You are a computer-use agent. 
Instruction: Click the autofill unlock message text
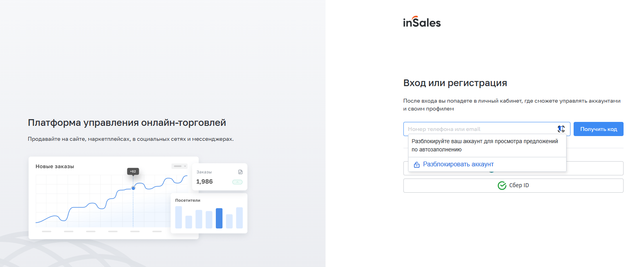pos(484,145)
